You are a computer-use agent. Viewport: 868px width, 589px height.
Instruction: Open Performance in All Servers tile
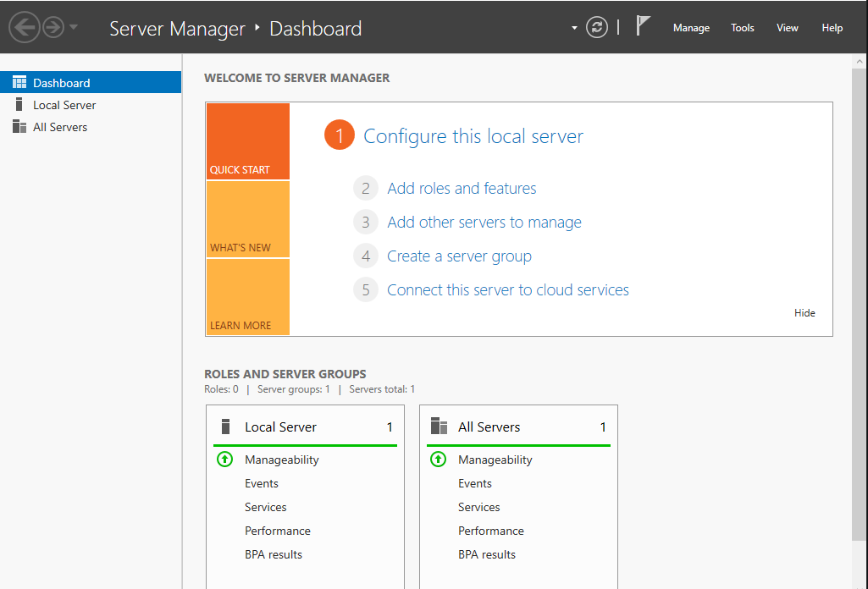point(490,531)
